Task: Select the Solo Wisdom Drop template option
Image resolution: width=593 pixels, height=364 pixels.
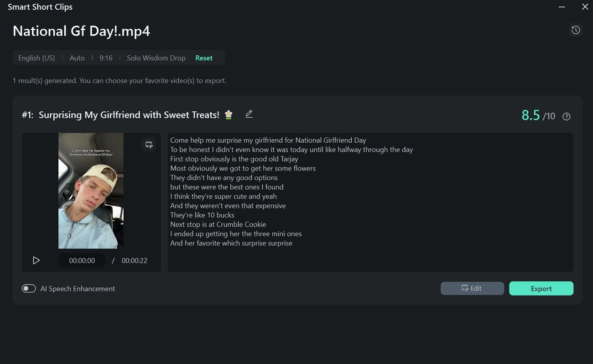Action: (x=156, y=58)
